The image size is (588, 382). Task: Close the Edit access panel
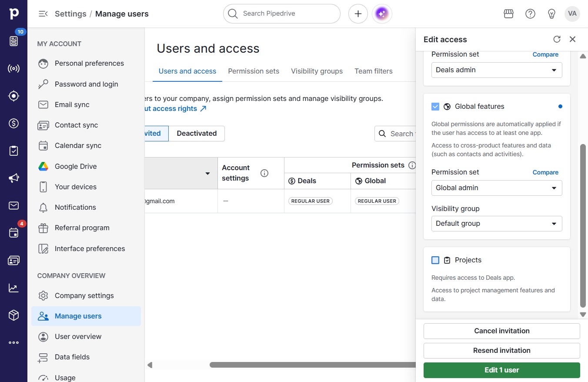click(572, 39)
